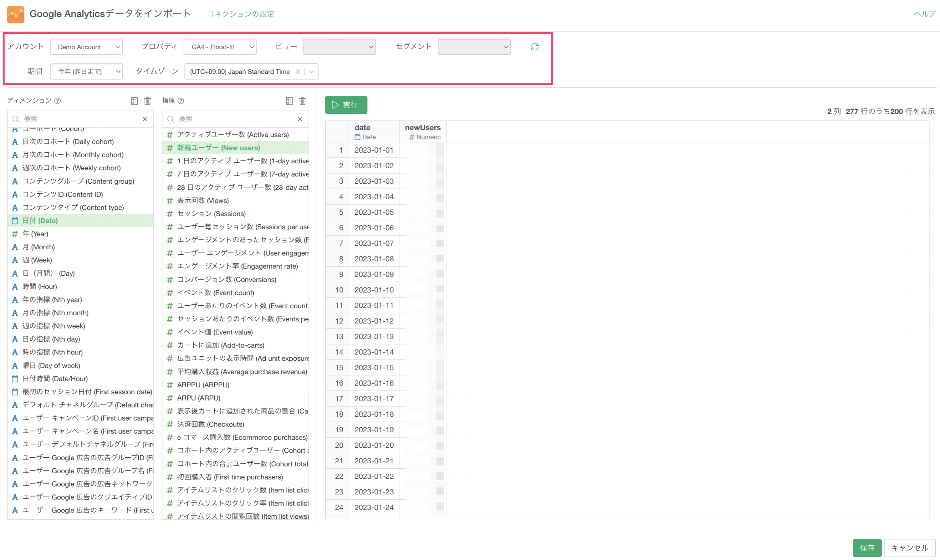Show help for 指標 question icon
940x560 pixels.
click(x=181, y=101)
